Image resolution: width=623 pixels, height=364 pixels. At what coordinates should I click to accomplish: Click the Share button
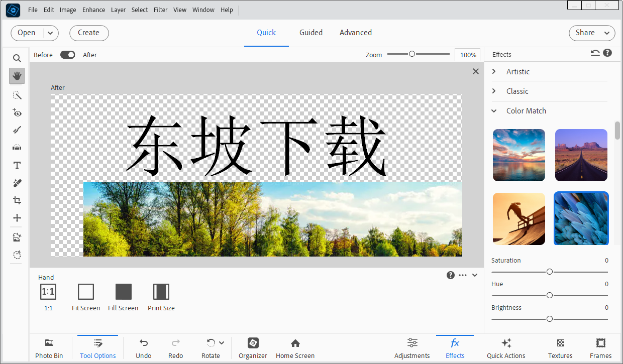click(591, 32)
